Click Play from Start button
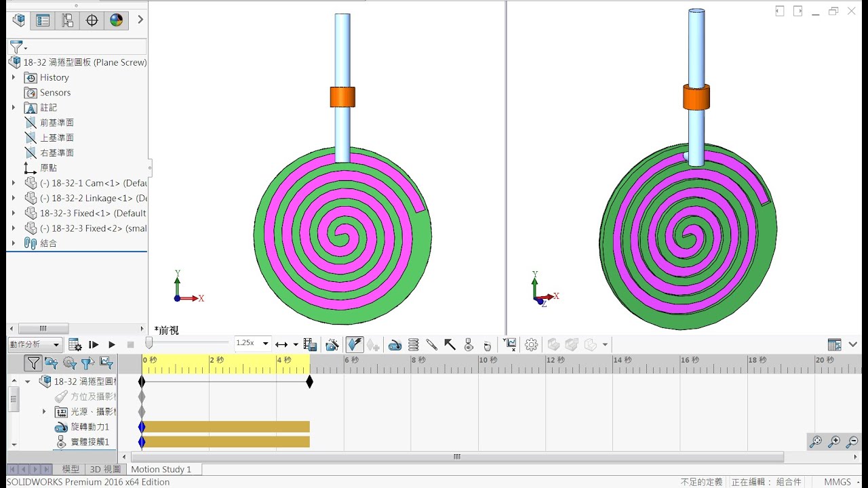The width and height of the screenshot is (868, 488). (94, 344)
